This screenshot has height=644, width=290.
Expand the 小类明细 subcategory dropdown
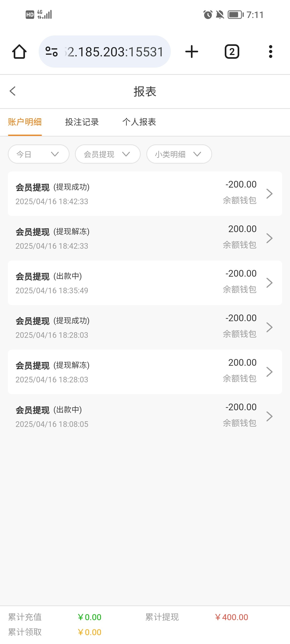click(179, 154)
